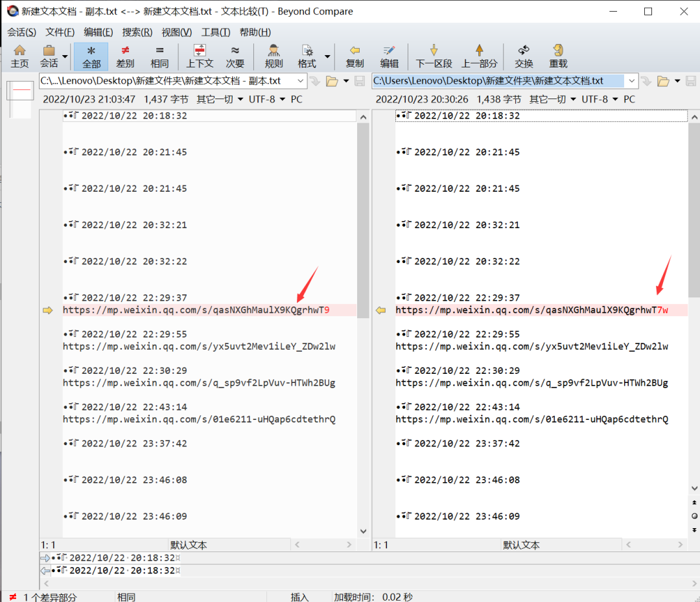
Task: Open the File (文件) menu
Action: [60, 32]
